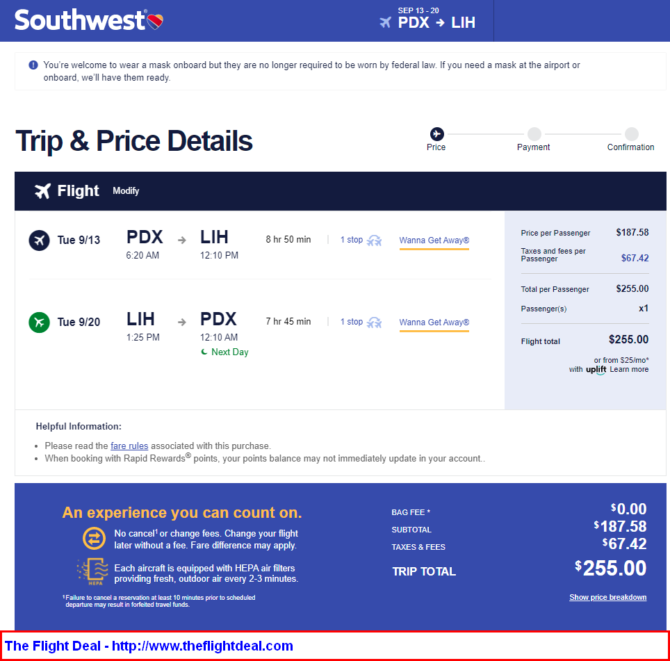
Task: Click the Price step airplane circle icon
Action: tap(436, 134)
